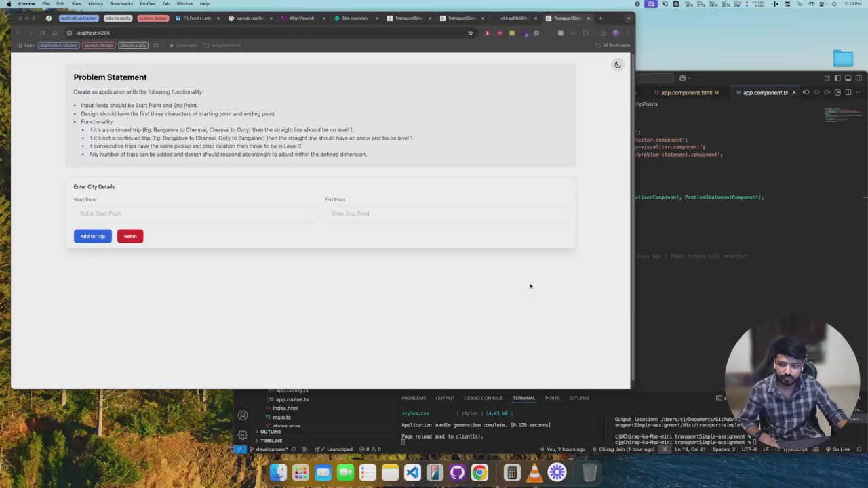Open Calculator from the Dock
The height and width of the screenshot is (488, 868).
click(512, 472)
